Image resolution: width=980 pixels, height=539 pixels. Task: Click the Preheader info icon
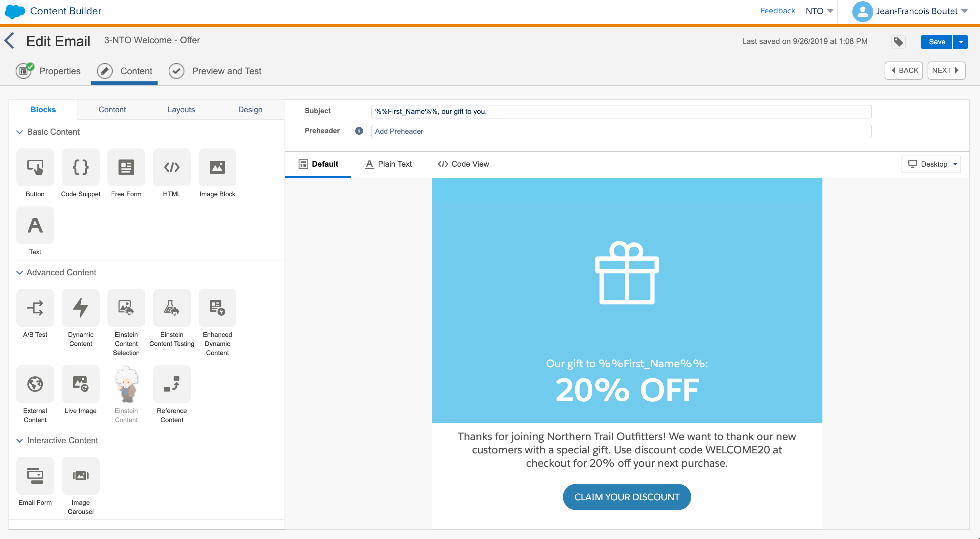pyautogui.click(x=359, y=131)
